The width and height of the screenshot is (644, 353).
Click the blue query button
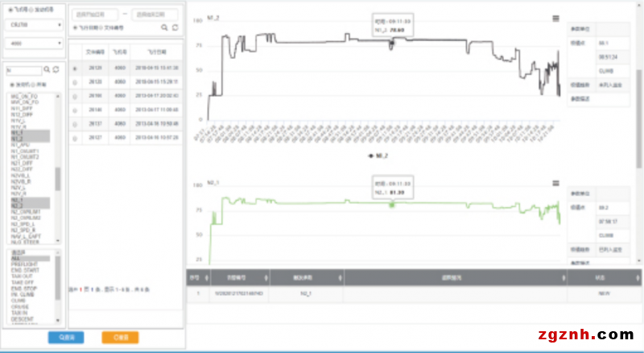(66, 337)
